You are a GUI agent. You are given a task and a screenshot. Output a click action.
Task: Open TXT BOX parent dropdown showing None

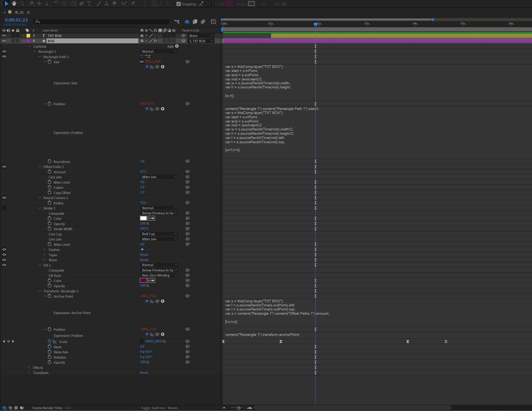(201, 36)
